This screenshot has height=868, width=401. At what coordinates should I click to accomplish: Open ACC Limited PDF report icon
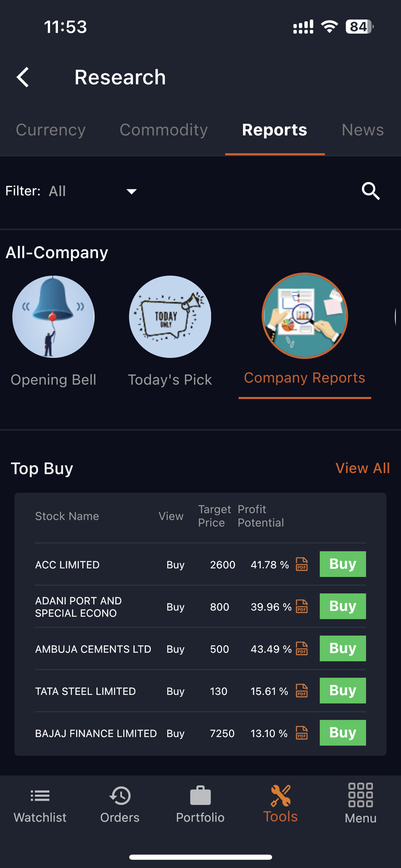pos(302,564)
